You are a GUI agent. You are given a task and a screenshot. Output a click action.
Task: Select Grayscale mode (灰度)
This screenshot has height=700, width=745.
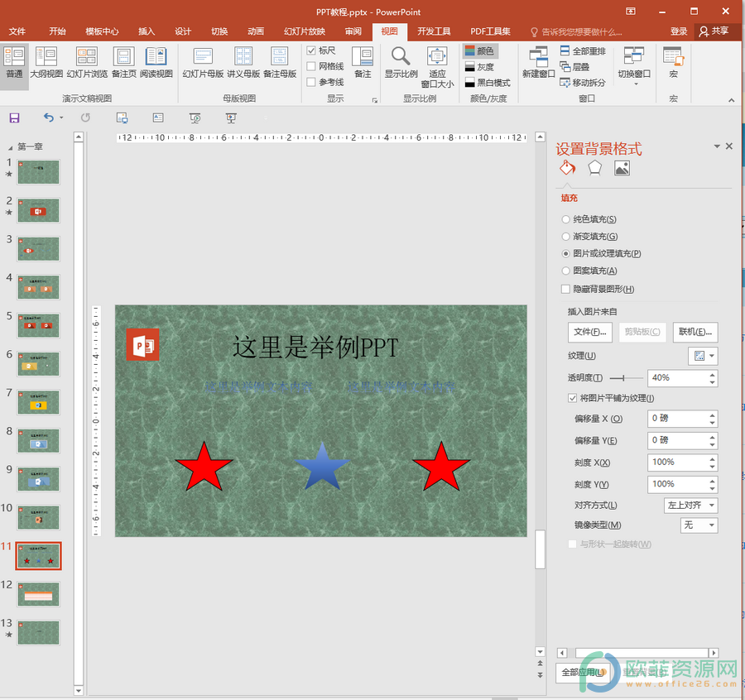coord(480,67)
